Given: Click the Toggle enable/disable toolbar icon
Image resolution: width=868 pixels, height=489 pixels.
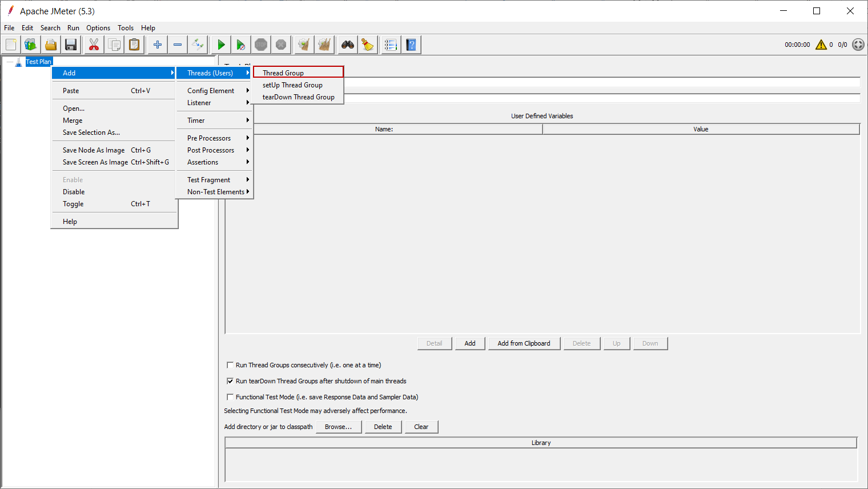Looking at the screenshot, I should [x=198, y=45].
